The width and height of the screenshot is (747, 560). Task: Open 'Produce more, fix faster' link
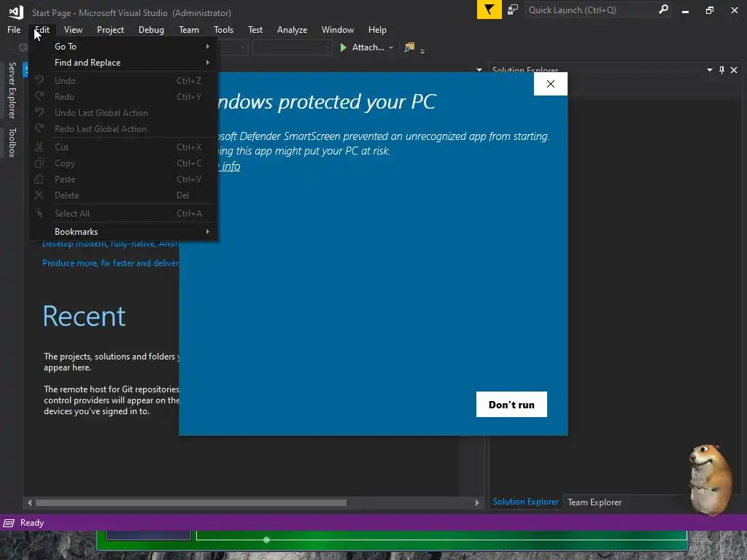[x=111, y=263]
